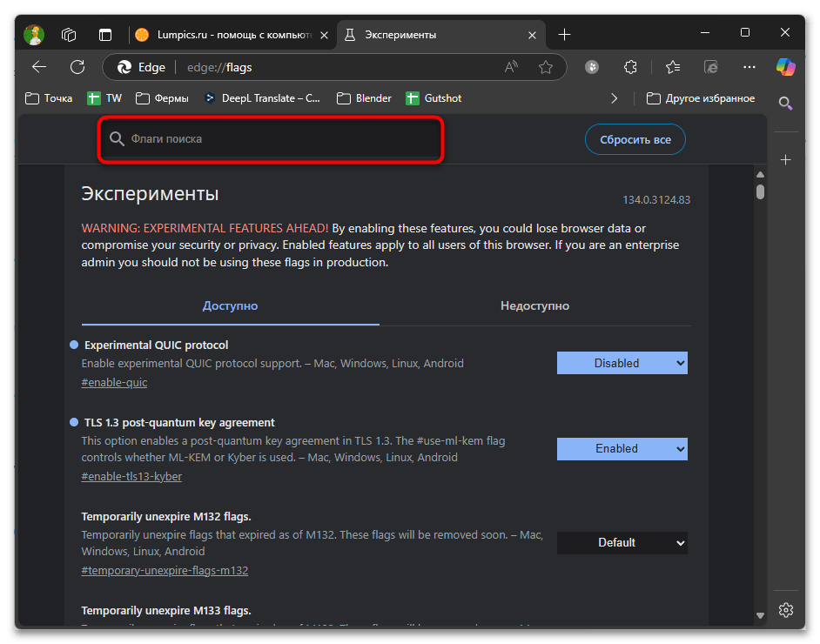Open the Copilot icon
The height and width of the screenshot is (644, 820).
(785, 67)
